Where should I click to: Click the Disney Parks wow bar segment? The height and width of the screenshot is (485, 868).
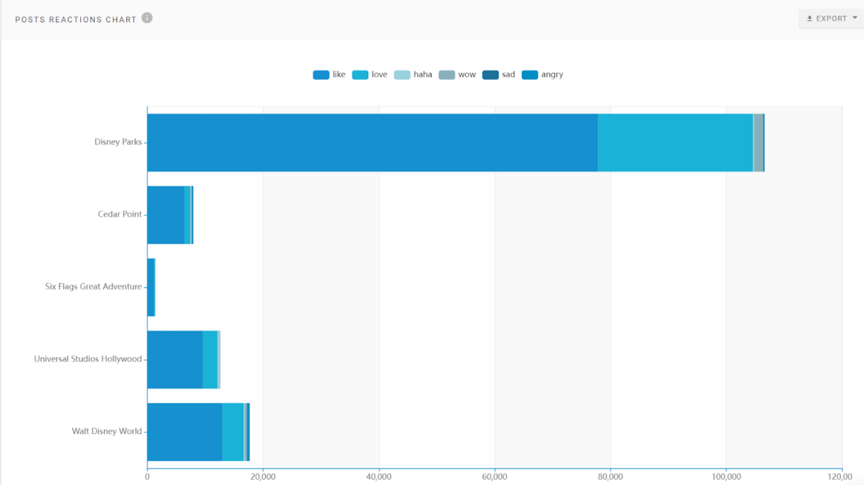[758, 143]
